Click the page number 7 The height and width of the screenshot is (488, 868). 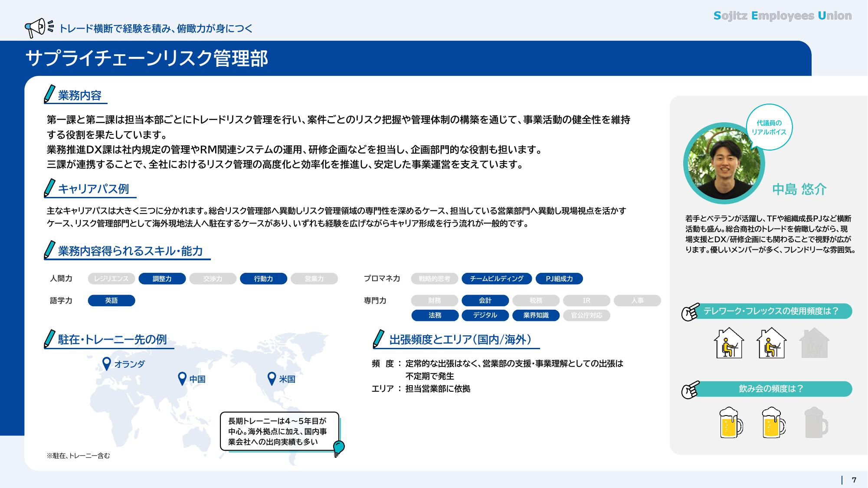[x=854, y=480]
